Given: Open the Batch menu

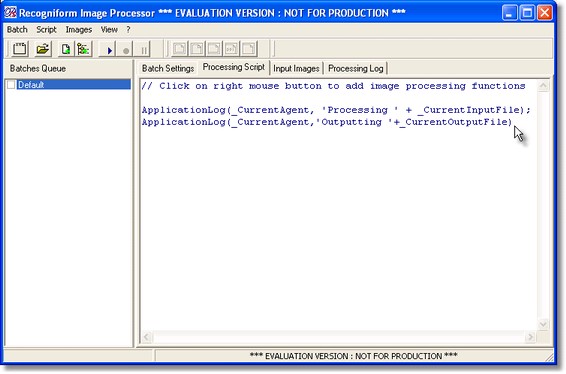Looking at the screenshot, I should [x=17, y=30].
